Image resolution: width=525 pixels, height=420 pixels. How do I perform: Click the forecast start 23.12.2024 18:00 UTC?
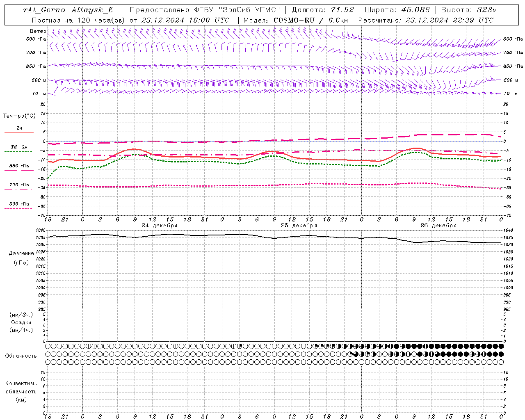pos(185,20)
